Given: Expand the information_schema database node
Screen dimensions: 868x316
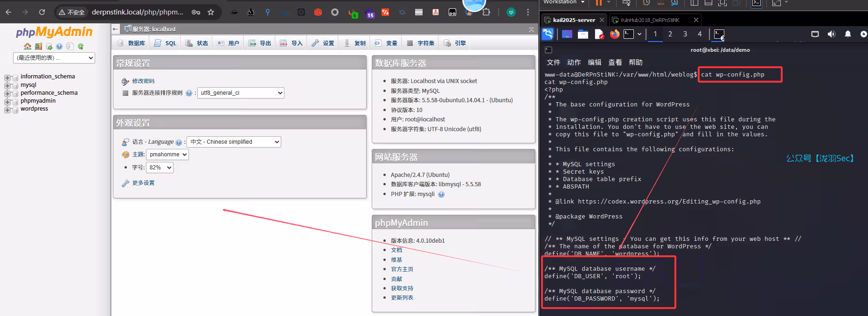Looking at the screenshot, I should tap(7, 77).
